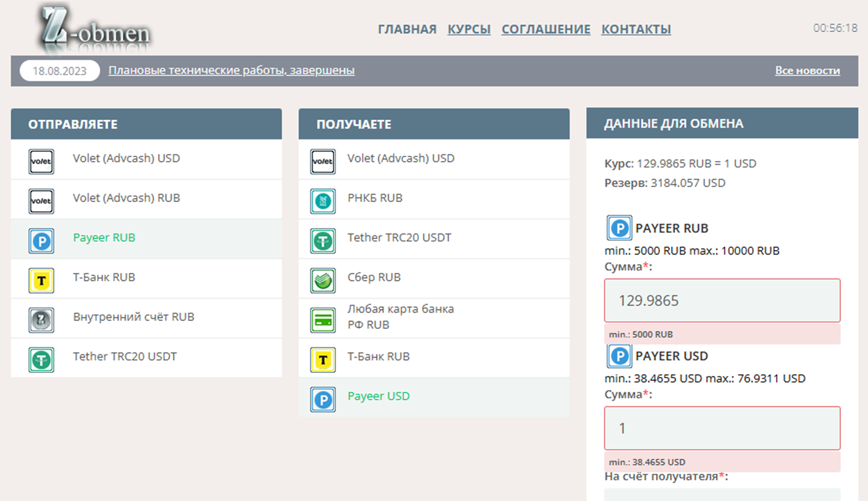Click the yellow T-Bank icon in send column

coord(41,281)
